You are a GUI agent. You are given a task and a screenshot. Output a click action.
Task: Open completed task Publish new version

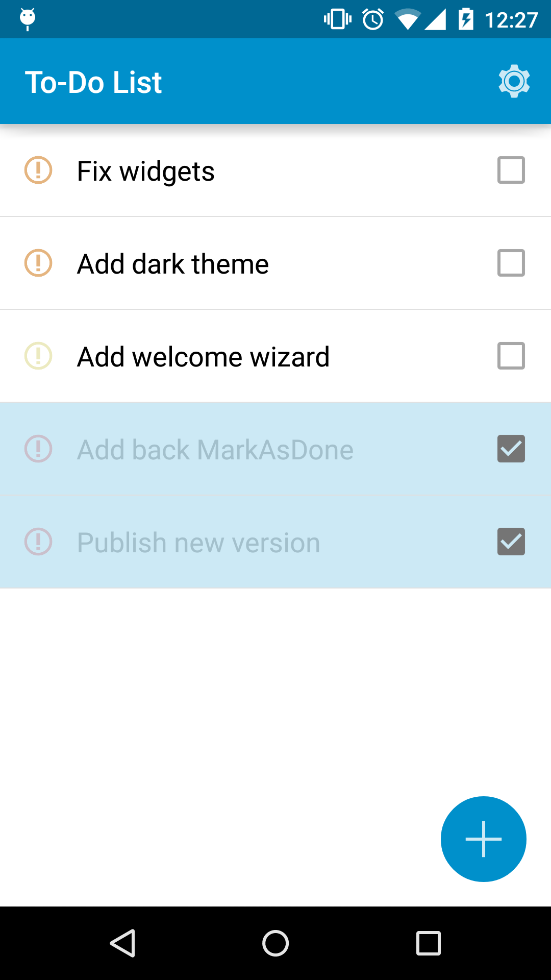pyautogui.click(x=275, y=542)
